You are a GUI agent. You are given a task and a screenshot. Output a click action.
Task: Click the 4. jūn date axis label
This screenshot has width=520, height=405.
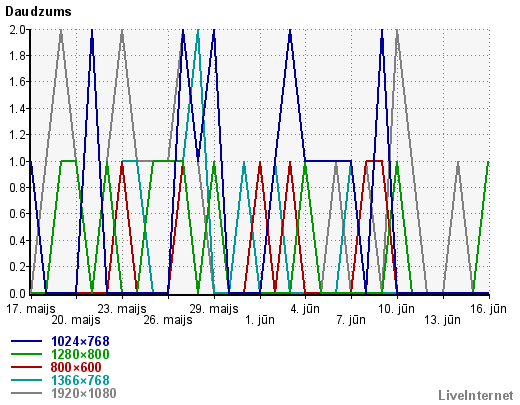coord(305,309)
